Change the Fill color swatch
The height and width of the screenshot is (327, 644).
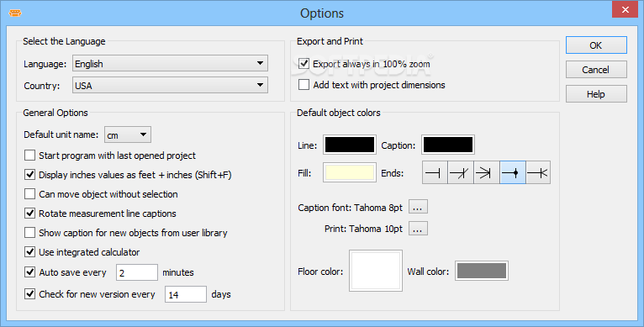pyautogui.click(x=350, y=172)
